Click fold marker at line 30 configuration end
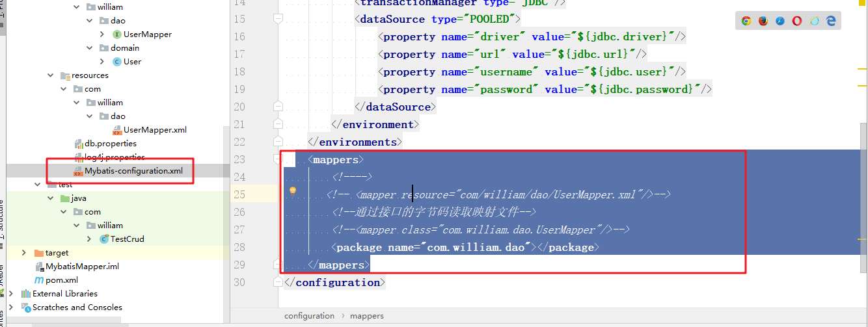868x327 pixels. coord(278,282)
